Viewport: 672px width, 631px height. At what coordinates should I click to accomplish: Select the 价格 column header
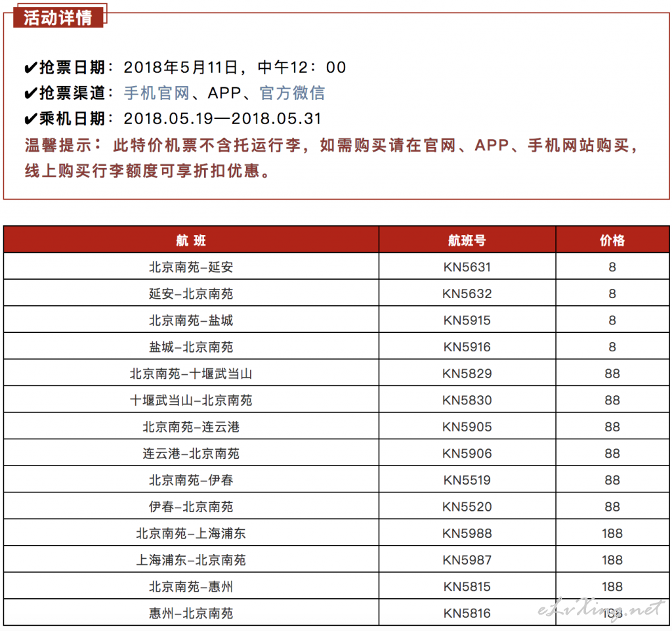612,240
